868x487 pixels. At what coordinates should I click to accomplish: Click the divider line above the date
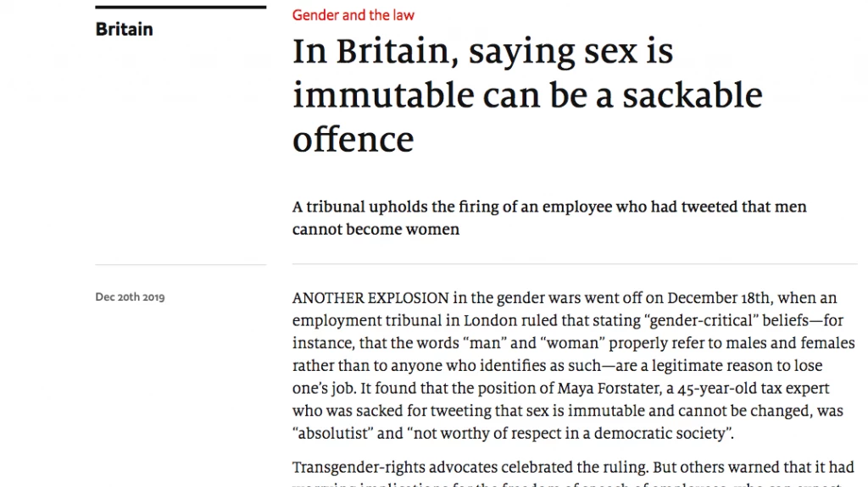tap(181, 264)
